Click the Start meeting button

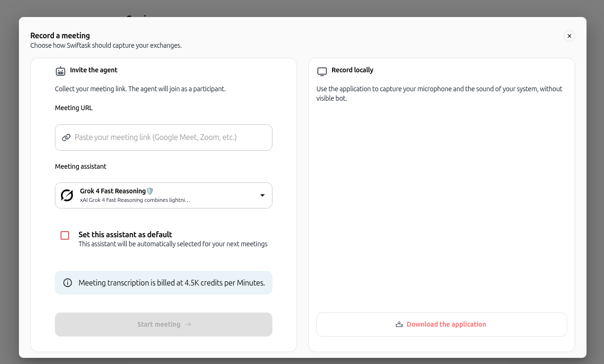pos(164,324)
